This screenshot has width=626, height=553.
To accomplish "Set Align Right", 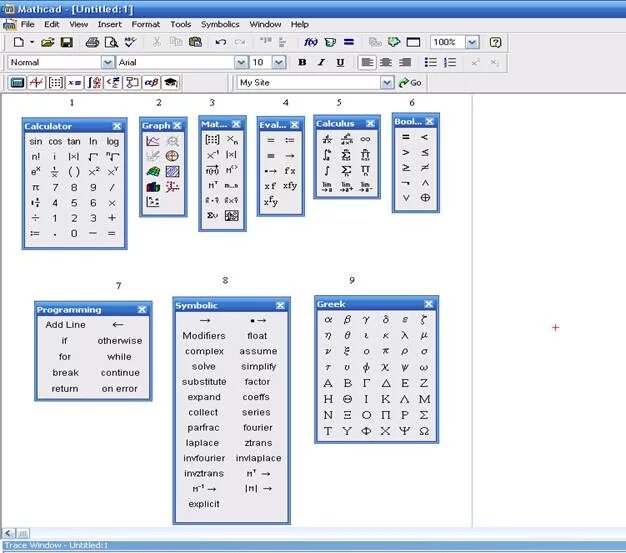I will (x=405, y=62).
